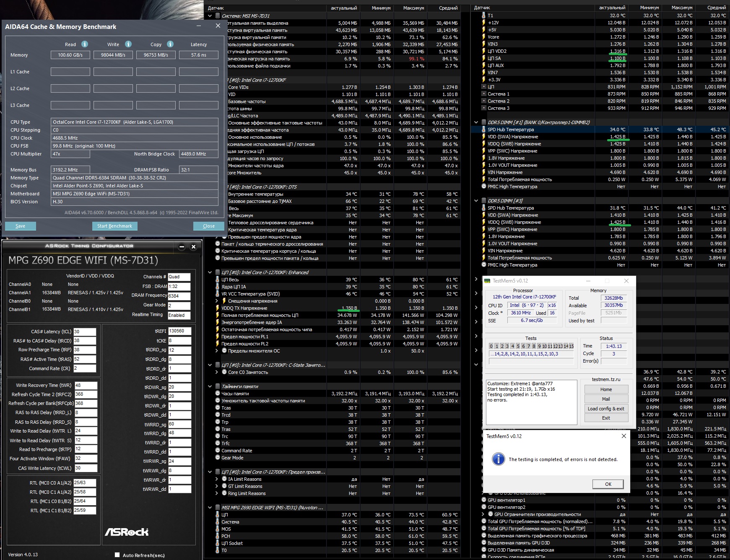Screen dimensions: 730x560
Task: Click the Mail button in TestMem5
Action: click(606, 399)
